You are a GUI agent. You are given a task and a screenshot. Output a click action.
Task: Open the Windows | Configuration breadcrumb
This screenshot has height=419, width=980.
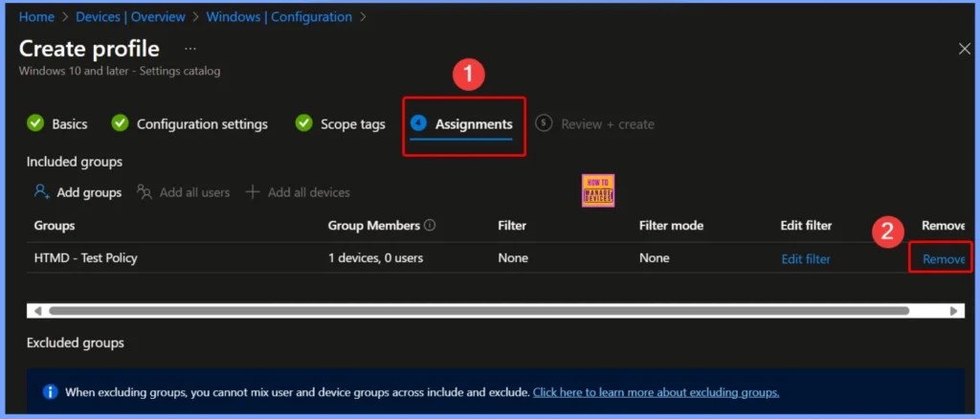(x=278, y=17)
